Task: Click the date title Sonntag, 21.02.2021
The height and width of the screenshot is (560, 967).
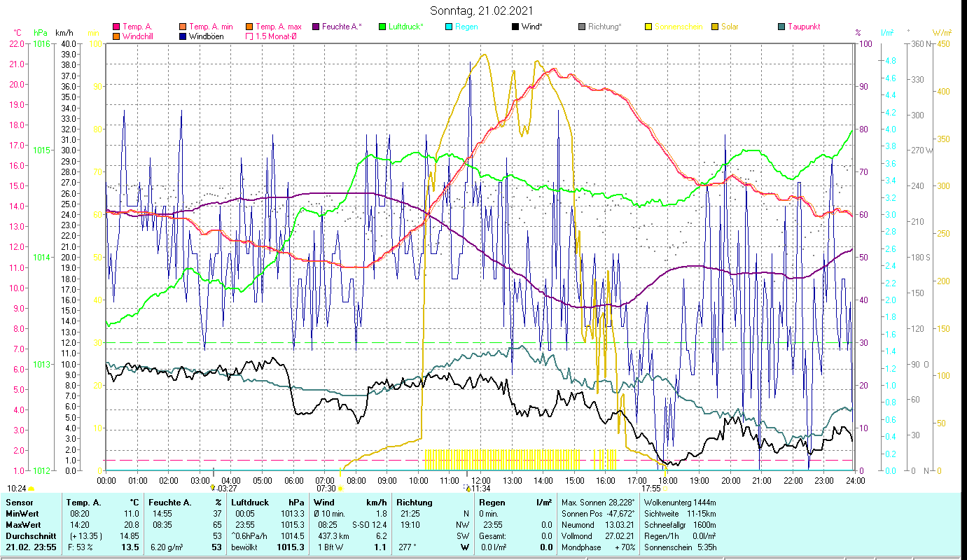Action: pos(483,10)
